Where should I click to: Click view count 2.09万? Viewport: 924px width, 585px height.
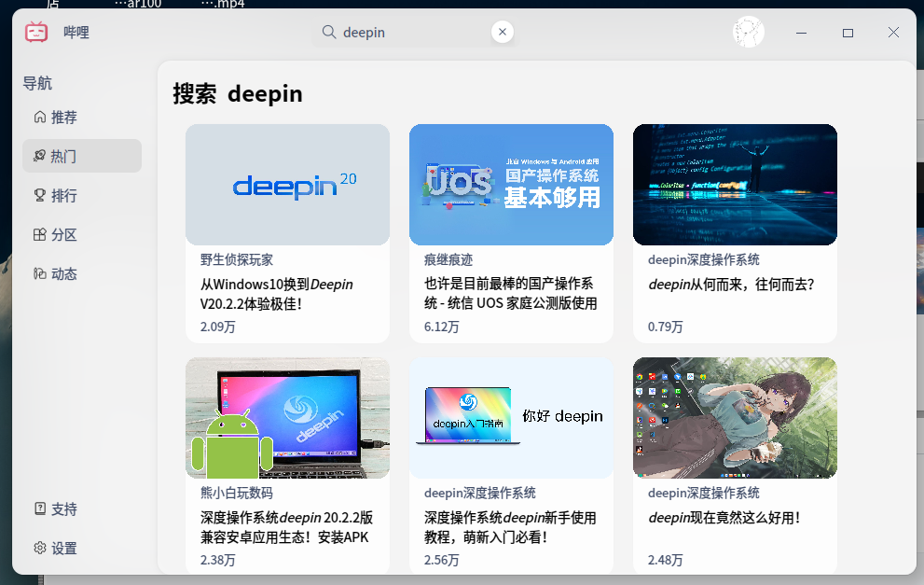tap(217, 327)
